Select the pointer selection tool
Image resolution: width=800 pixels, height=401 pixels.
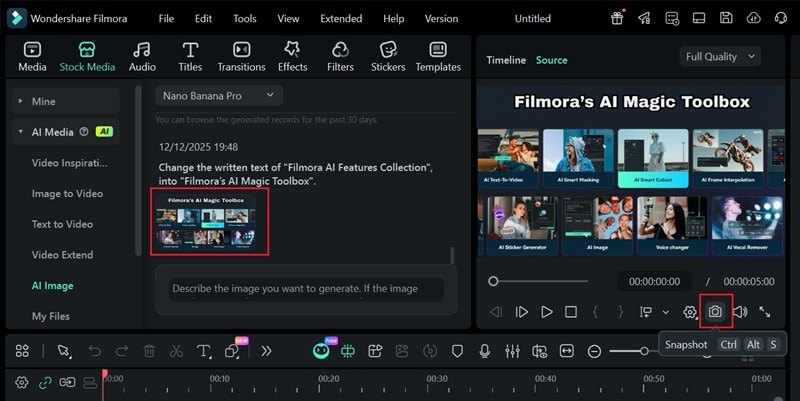click(x=64, y=351)
